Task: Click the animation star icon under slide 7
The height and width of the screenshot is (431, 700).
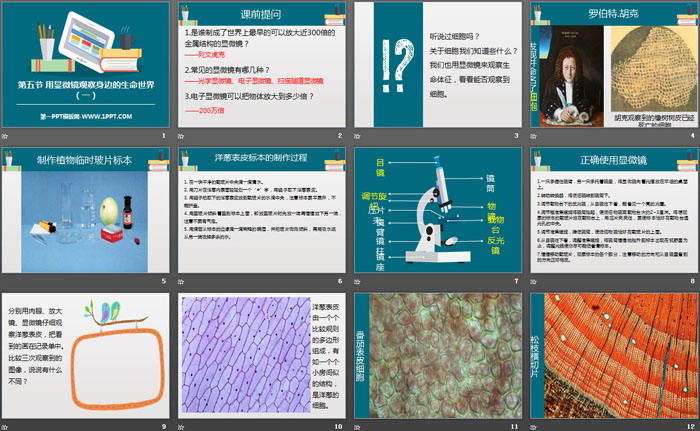Action: [x=357, y=281]
